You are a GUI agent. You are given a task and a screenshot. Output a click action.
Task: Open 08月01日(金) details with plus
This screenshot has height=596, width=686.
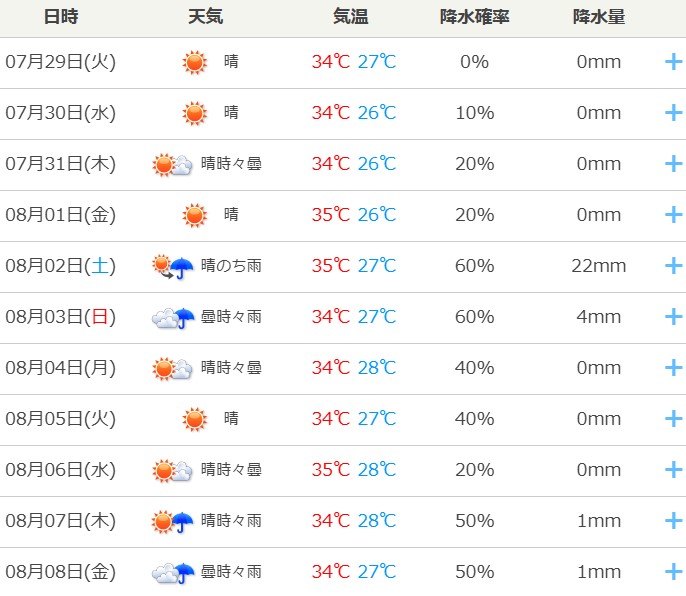coord(673,215)
